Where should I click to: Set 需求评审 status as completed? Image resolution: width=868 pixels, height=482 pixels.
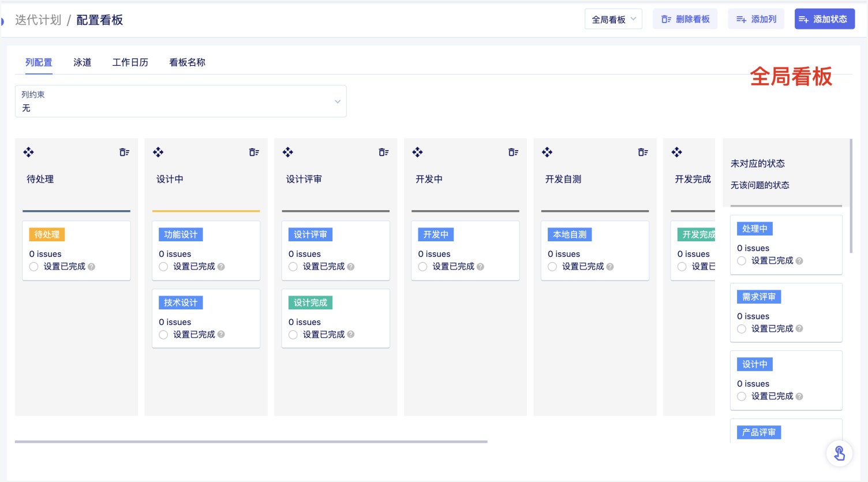[x=742, y=328]
